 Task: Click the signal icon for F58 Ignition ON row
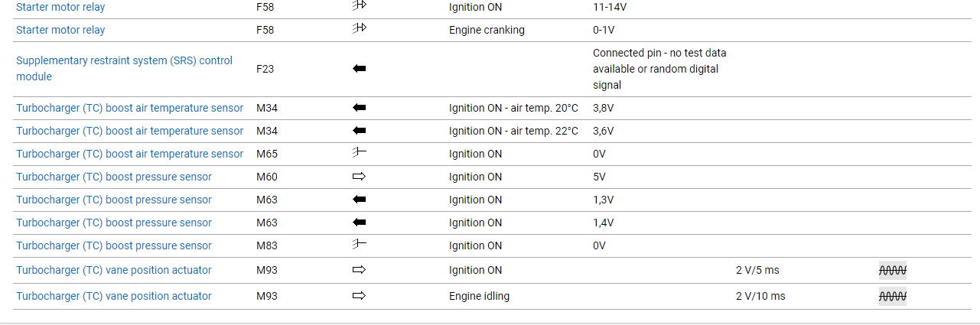(359, 7)
